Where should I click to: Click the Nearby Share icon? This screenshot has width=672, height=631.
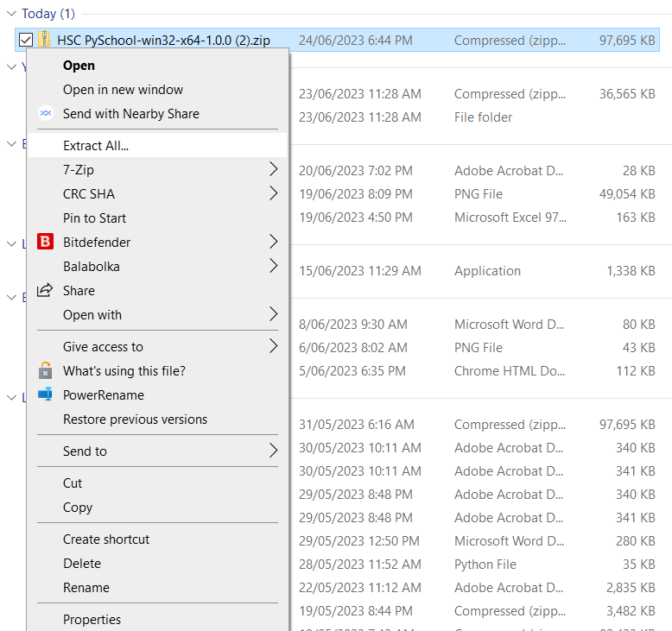(46, 114)
